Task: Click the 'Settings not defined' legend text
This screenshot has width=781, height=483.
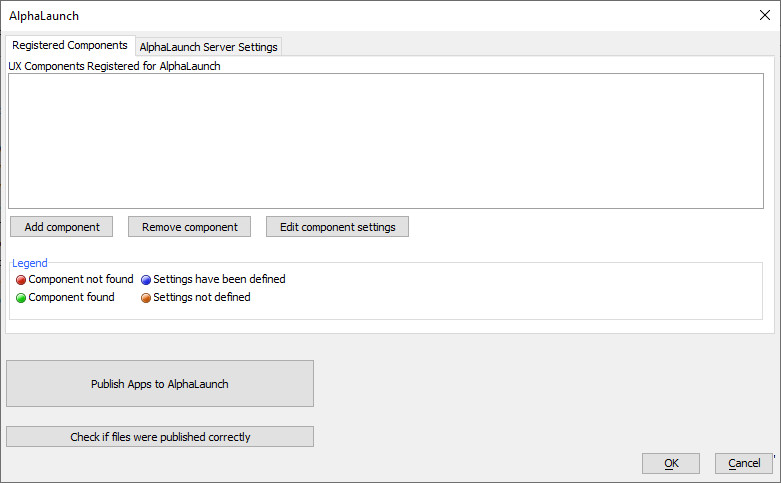Action: pos(202,297)
